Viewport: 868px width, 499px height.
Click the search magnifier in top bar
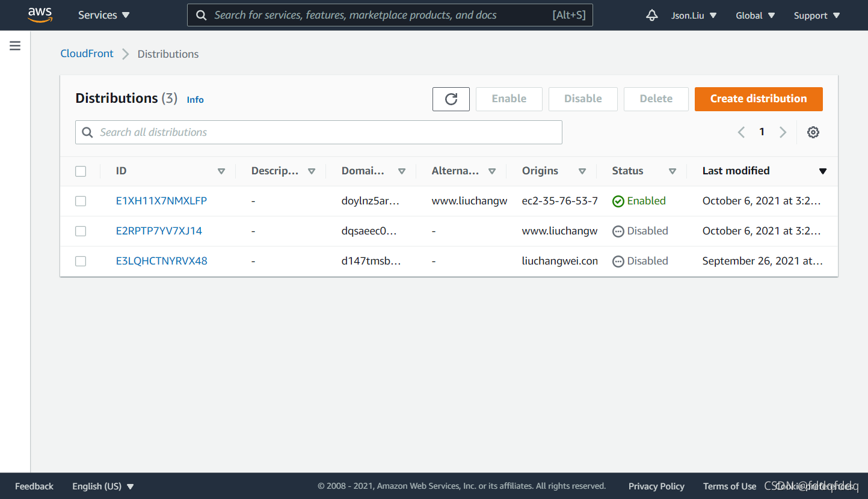pyautogui.click(x=202, y=16)
